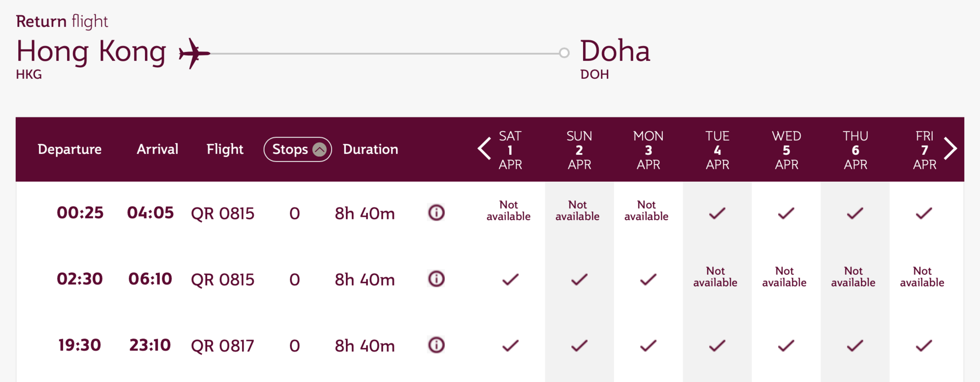Choose 02:30 flight on Saturday 1 April
Image resolution: width=980 pixels, height=382 pixels.
pyautogui.click(x=510, y=279)
